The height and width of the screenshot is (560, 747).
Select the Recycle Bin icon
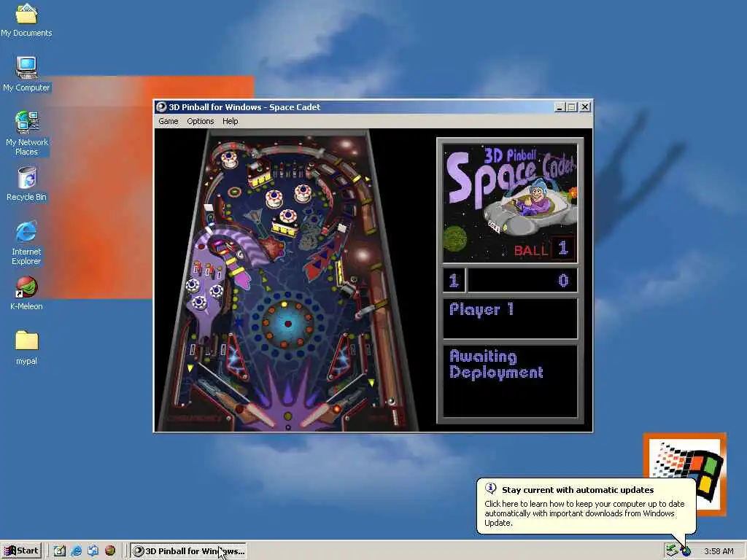tap(26, 184)
